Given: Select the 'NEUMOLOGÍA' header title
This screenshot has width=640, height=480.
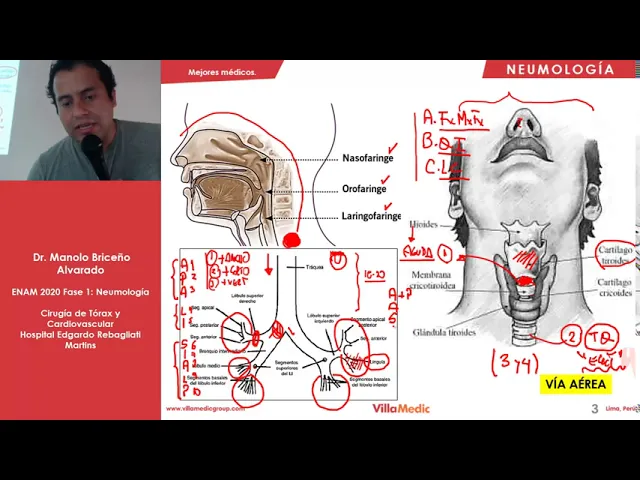Looking at the screenshot, I should point(560,70).
